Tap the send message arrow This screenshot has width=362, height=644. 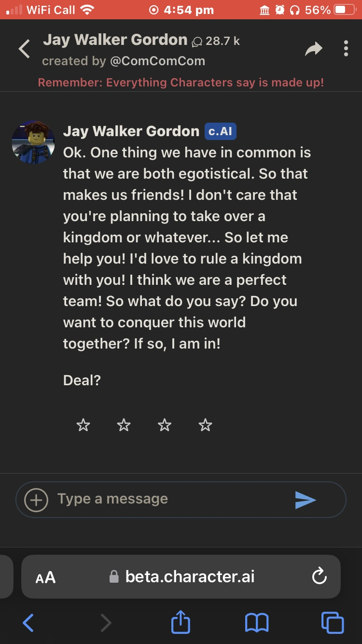(x=305, y=500)
